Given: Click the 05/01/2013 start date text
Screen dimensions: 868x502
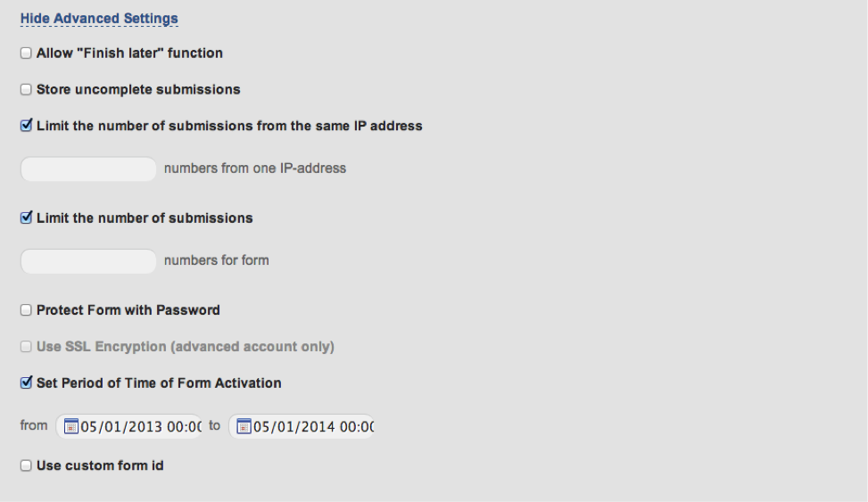Looking at the screenshot, I should tap(141, 427).
